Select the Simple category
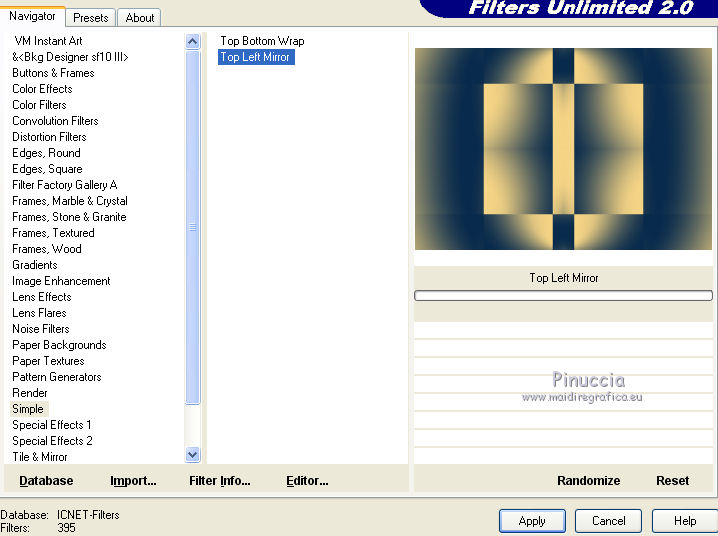Screen dimensions: 718x536 [29, 409]
